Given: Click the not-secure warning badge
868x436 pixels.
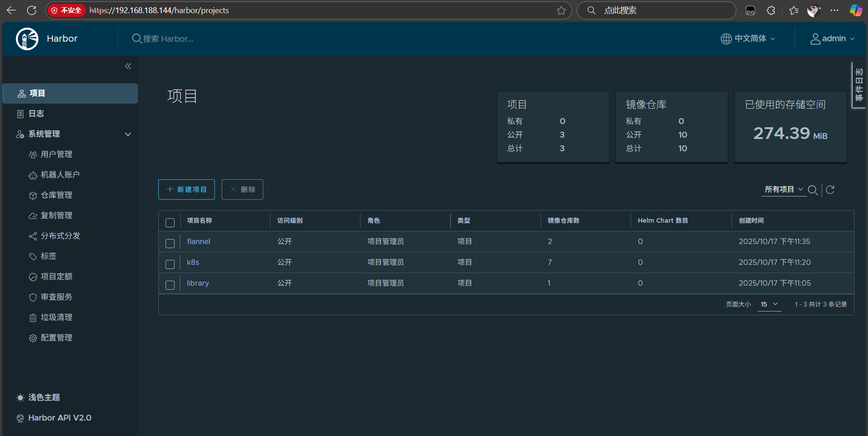Looking at the screenshot, I should click(x=66, y=10).
